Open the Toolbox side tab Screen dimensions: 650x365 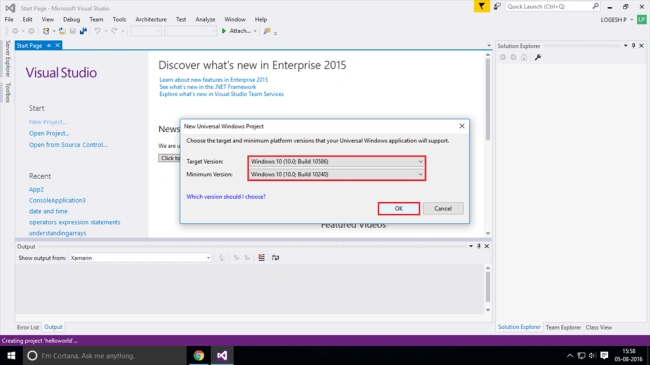[x=7, y=92]
